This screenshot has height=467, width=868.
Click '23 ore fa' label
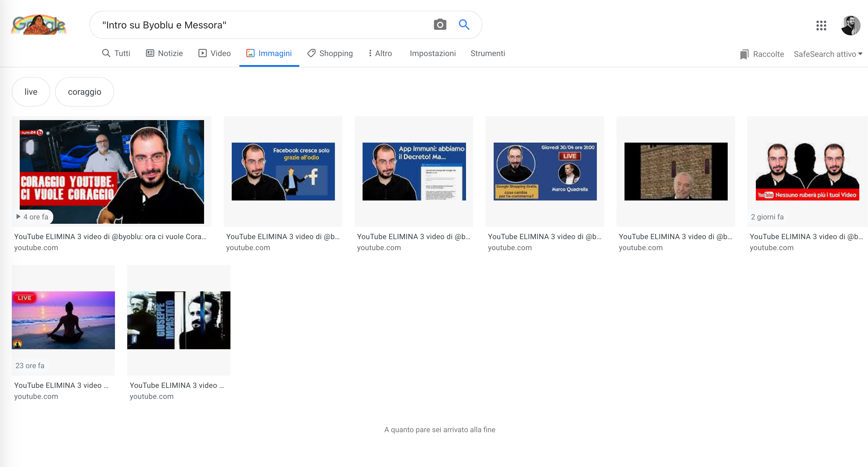[x=30, y=366]
